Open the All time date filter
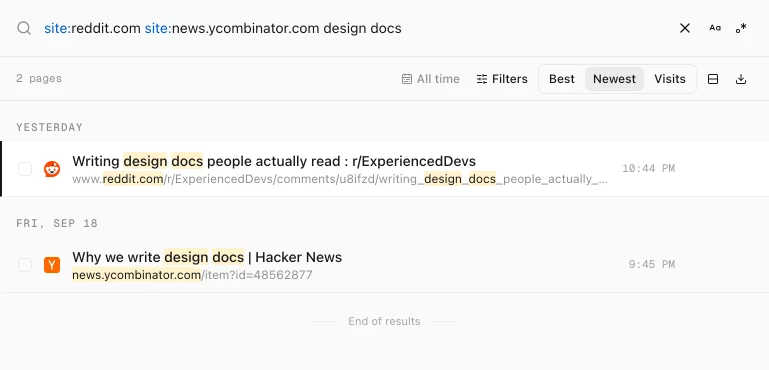 point(431,79)
